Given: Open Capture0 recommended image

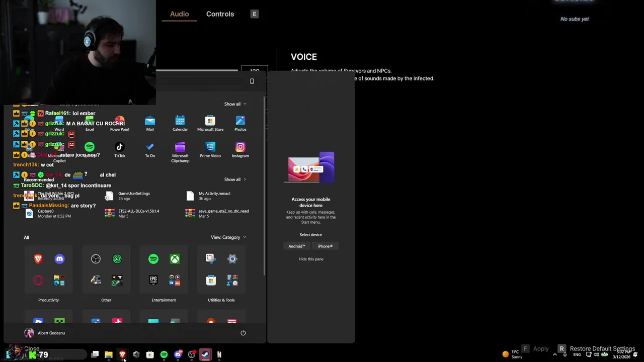Looking at the screenshot, I should 48,214.
